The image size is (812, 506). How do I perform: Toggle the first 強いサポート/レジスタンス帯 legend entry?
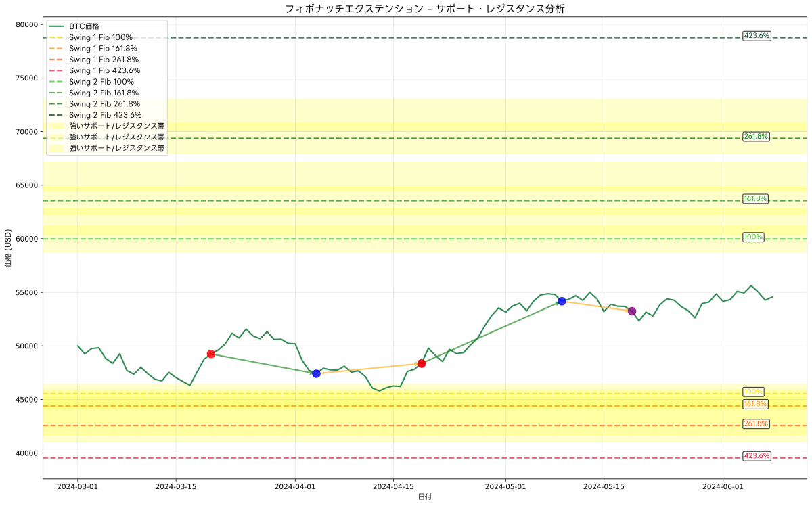58,126
